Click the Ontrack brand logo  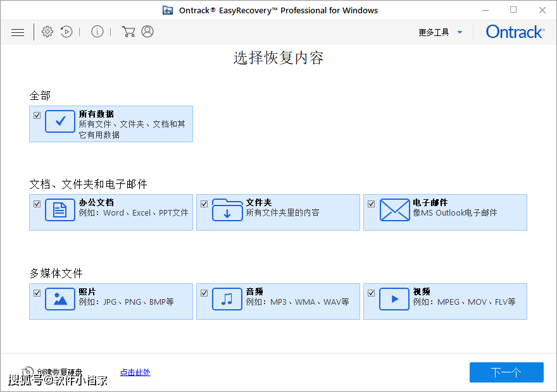(515, 32)
